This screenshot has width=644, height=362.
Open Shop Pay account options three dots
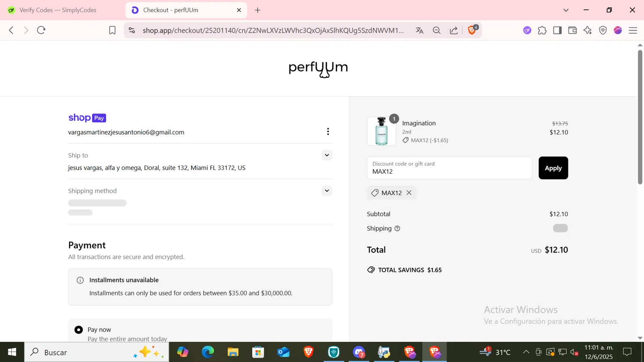click(328, 132)
